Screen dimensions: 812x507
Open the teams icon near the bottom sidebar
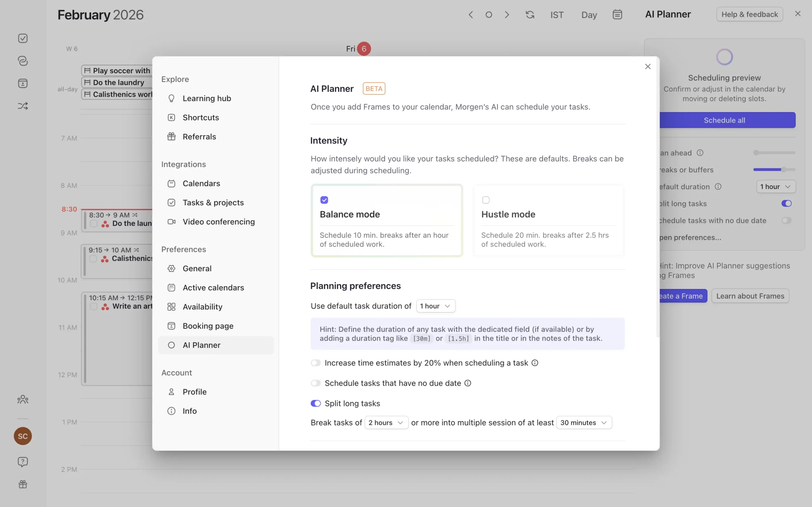[x=23, y=399]
